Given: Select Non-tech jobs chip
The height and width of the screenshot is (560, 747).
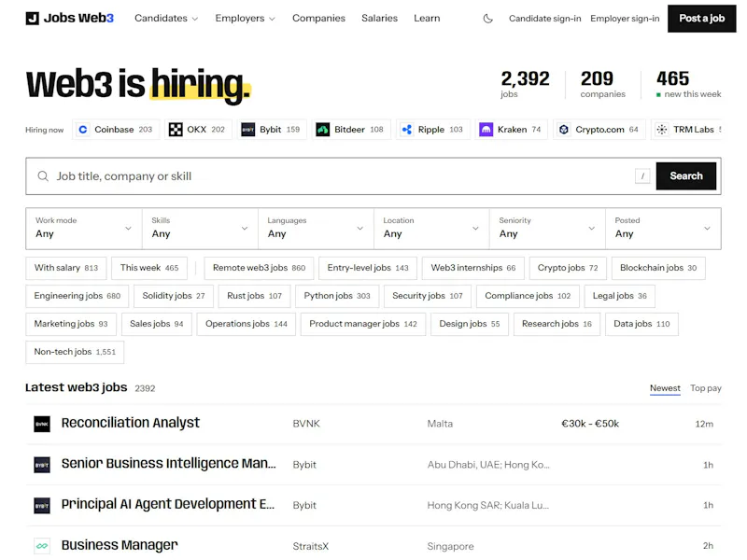Looking at the screenshot, I should (x=75, y=353).
